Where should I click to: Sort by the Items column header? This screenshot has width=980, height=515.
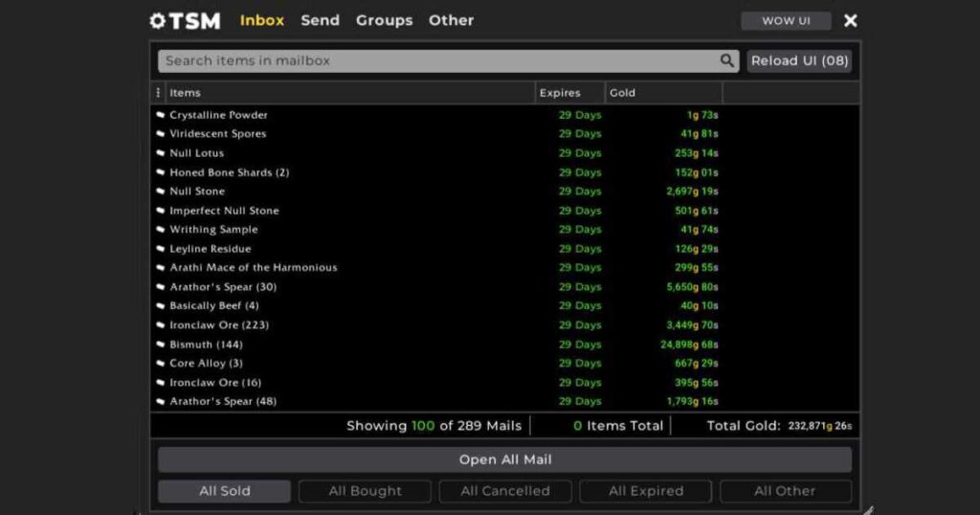186,93
